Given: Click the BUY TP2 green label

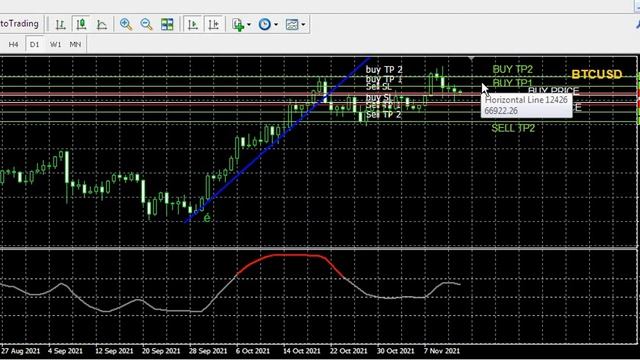Looking at the screenshot, I should point(512,69).
